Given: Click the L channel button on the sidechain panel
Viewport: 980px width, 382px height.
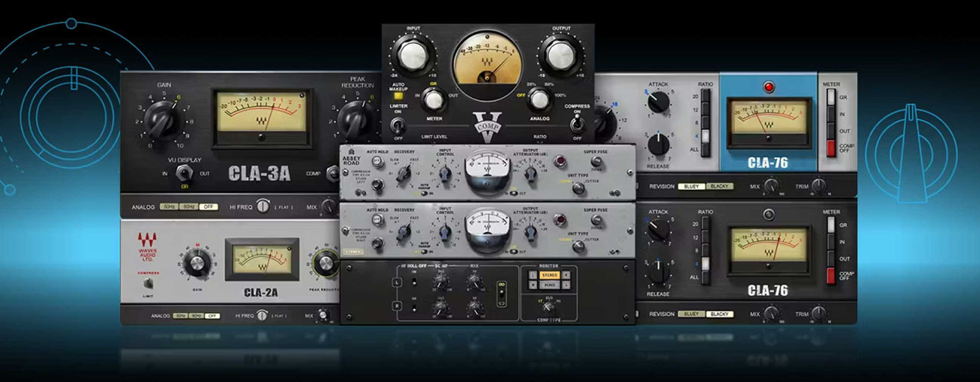Looking at the screenshot, I should [x=397, y=282].
